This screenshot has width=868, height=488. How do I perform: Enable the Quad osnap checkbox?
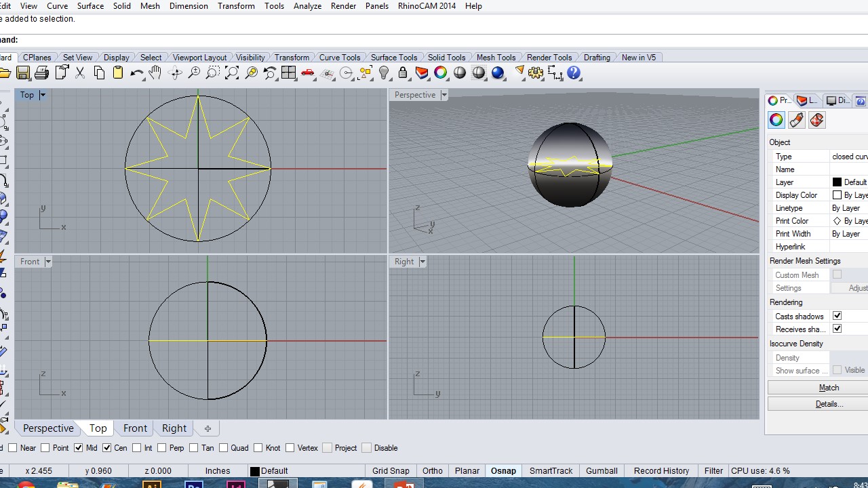click(x=223, y=448)
